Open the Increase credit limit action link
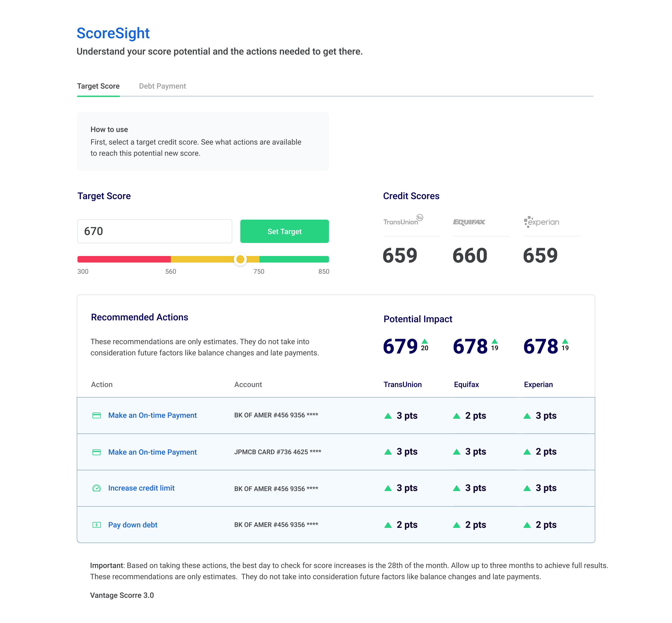This screenshot has height=623, width=672. coord(141,488)
